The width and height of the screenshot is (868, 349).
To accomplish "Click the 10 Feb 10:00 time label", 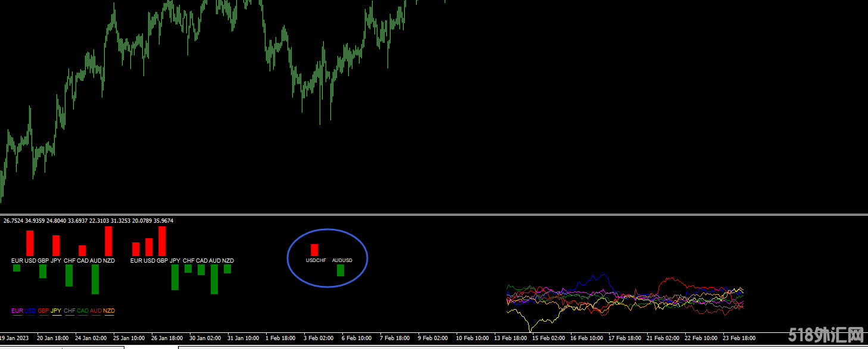I will 473,338.
